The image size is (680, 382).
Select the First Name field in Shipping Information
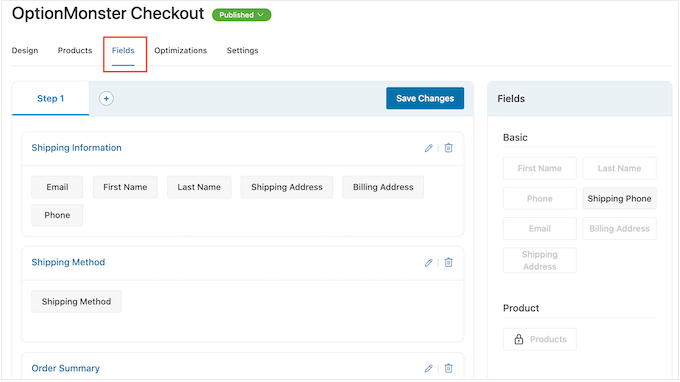click(125, 187)
